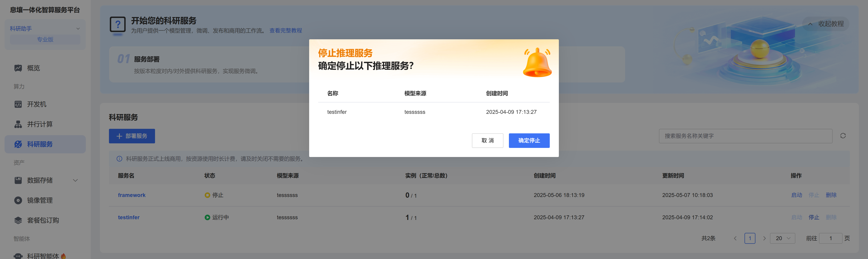Open the framework service link
868x259 pixels.
131,195
